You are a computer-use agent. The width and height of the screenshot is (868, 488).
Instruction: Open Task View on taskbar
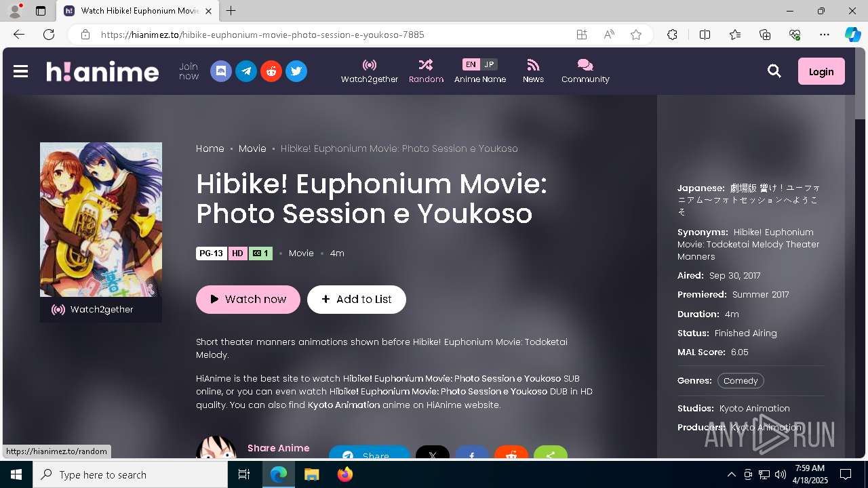245,474
